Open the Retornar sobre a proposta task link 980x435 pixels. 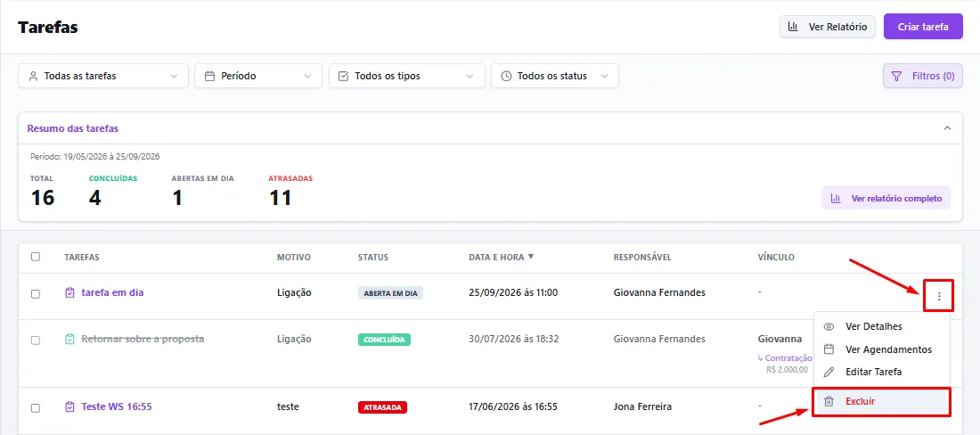(143, 339)
